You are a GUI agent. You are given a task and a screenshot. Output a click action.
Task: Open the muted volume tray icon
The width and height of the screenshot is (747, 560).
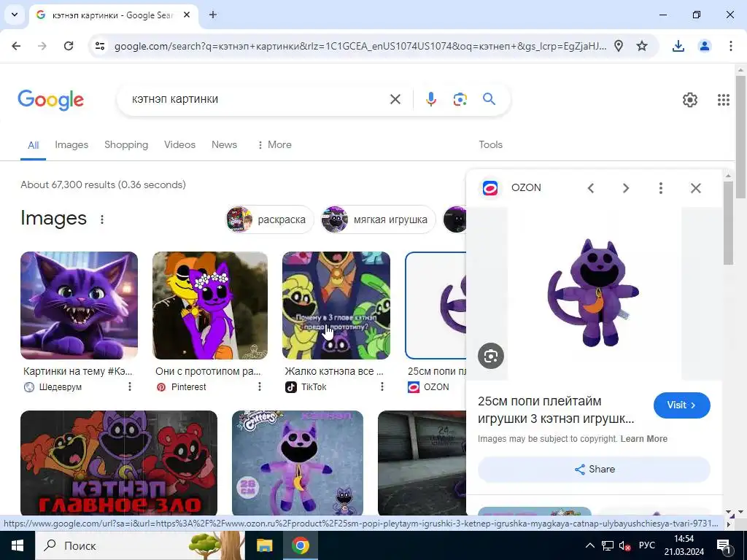(x=624, y=545)
